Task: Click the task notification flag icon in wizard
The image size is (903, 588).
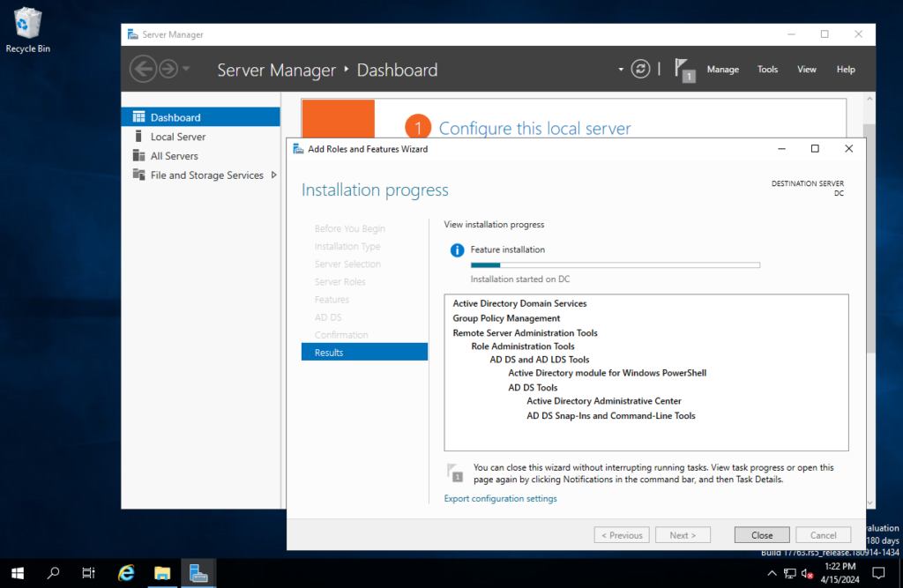Action: click(455, 473)
